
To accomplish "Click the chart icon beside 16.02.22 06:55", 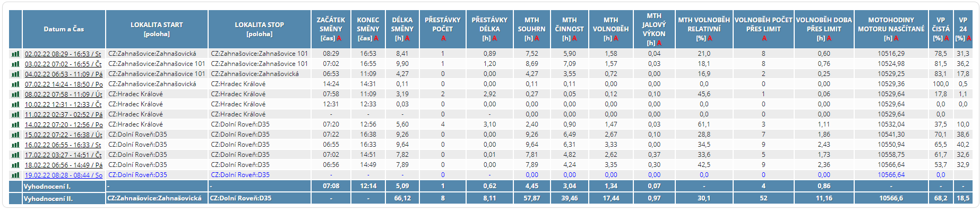I will coord(15,145).
